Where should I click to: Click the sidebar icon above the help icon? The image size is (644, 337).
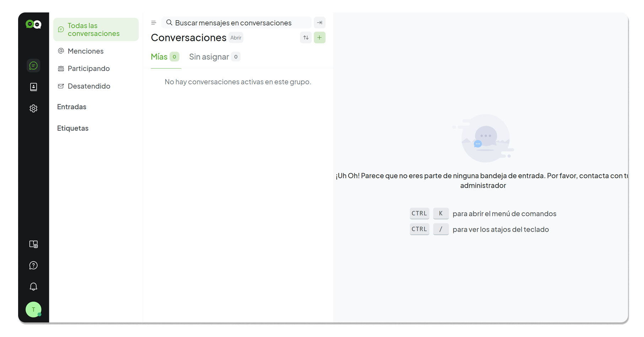point(33,244)
